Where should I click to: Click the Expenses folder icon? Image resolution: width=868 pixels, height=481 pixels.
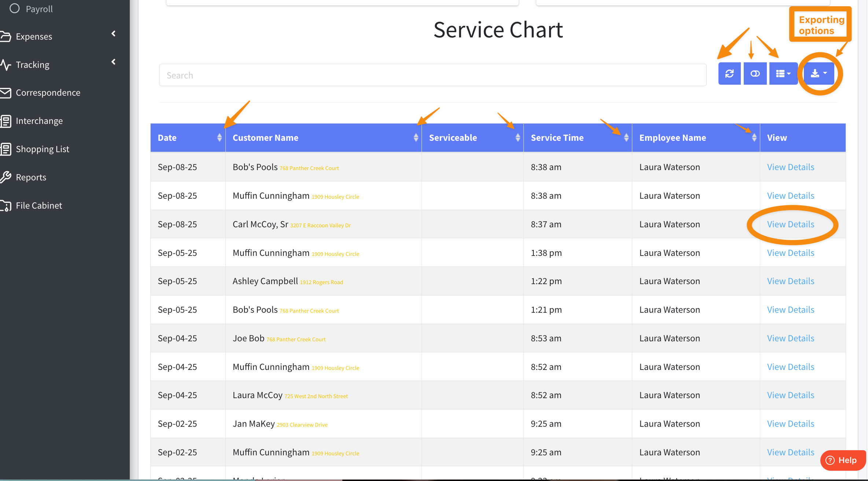[6, 37]
